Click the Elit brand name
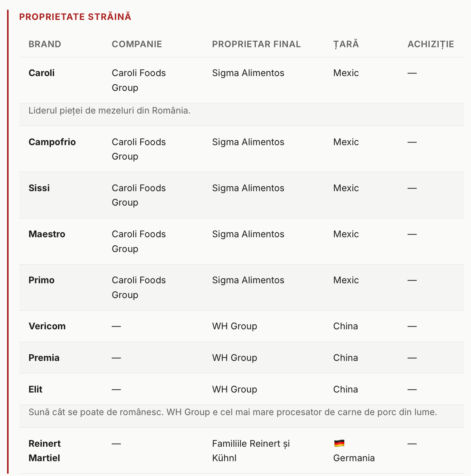The width and height of the screenshot is (471, 476). (36, 389)
